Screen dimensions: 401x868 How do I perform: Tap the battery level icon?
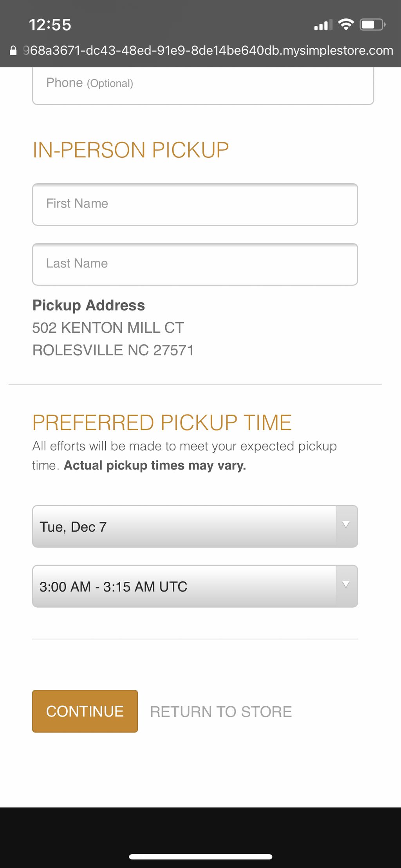point(373,25)
